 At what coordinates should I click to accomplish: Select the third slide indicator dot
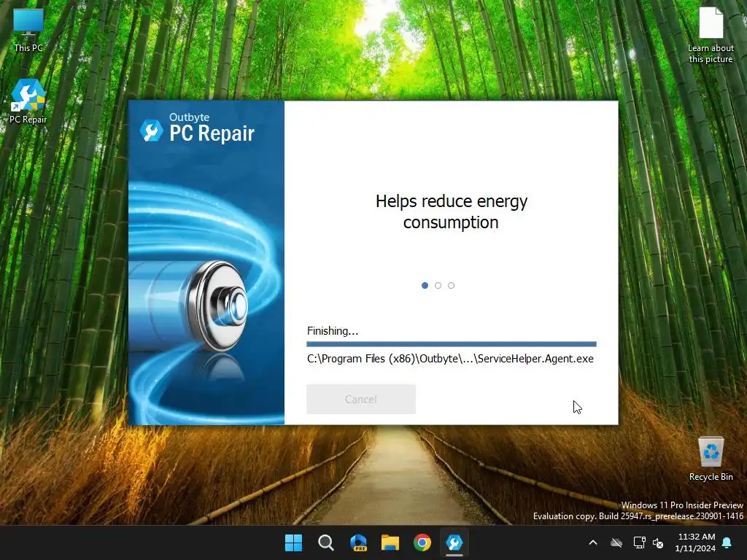pos(451,285)
